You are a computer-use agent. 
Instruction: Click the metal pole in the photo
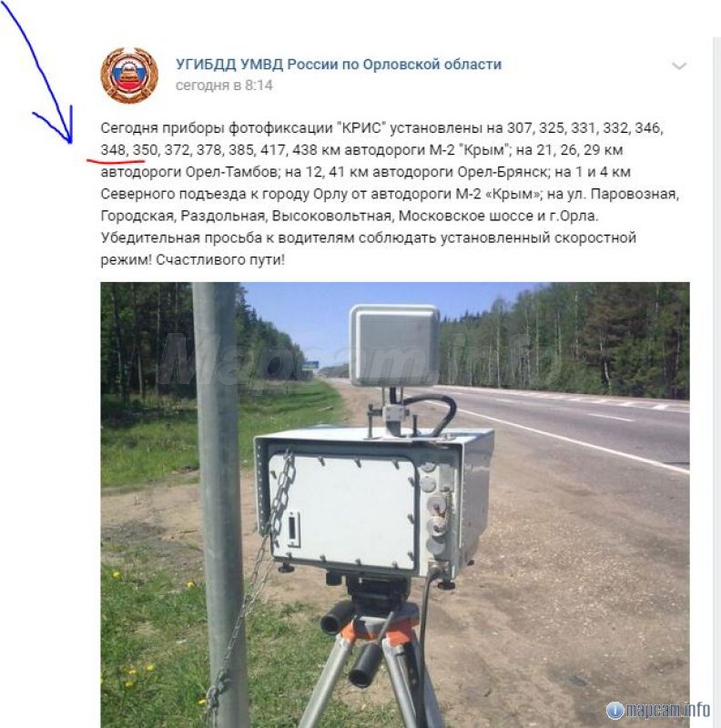(218, 505)
